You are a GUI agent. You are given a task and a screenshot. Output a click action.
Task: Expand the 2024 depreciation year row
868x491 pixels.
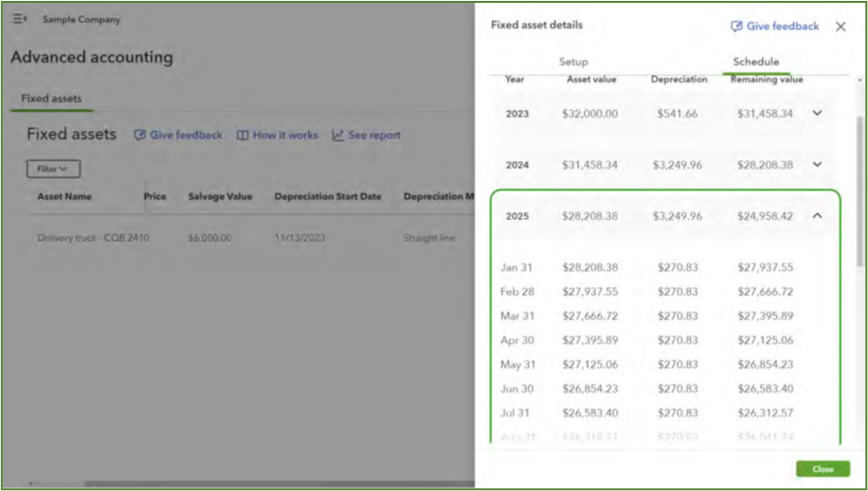(817, 165)
